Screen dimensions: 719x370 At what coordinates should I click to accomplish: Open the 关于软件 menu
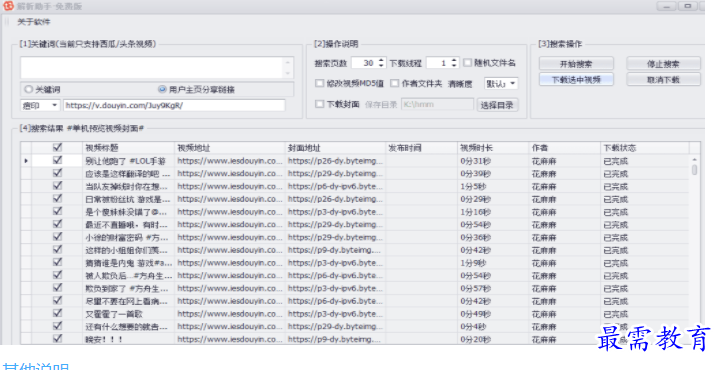point(34,22)
